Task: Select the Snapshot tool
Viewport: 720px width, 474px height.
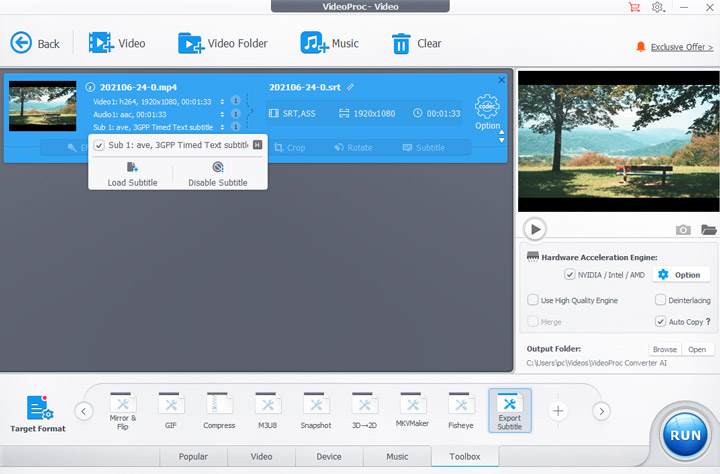Action: [x=316, y=411]
